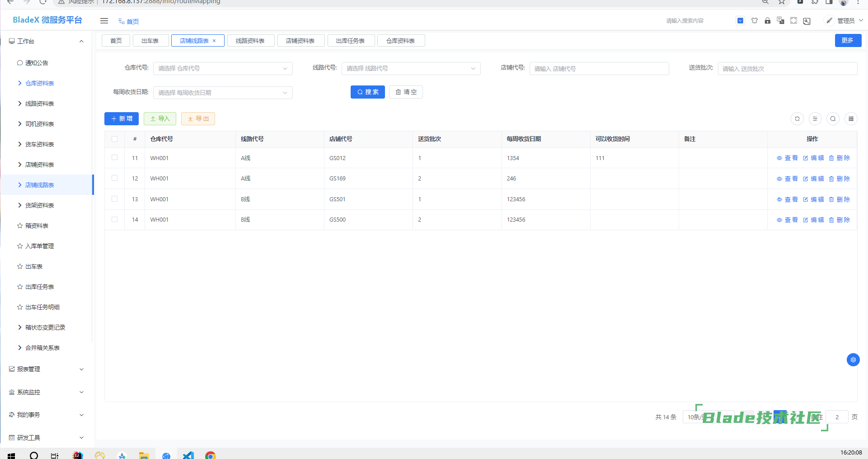Click floating blue settings gear

[853, 360]
